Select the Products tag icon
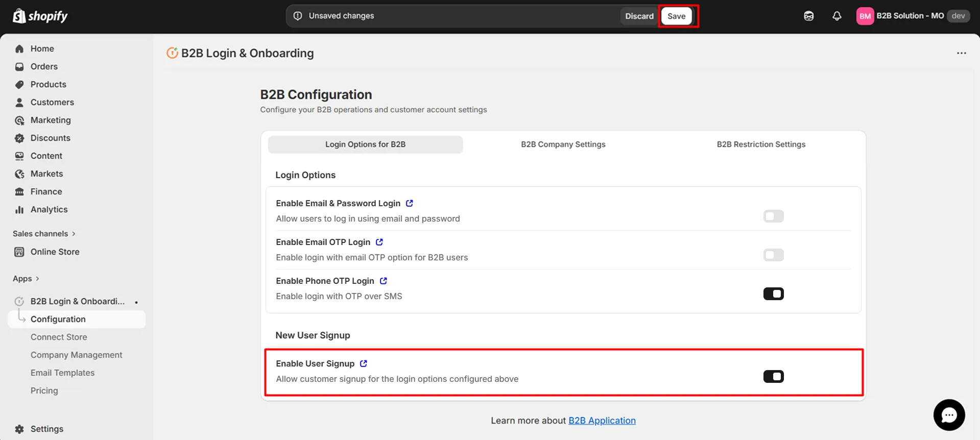980x440 pixels. (19, 84)
